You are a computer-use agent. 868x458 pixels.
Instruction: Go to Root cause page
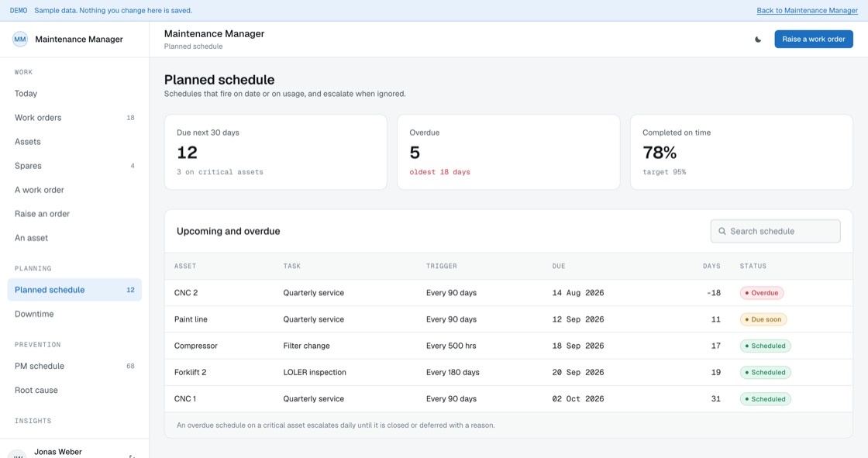click(74, 390)
